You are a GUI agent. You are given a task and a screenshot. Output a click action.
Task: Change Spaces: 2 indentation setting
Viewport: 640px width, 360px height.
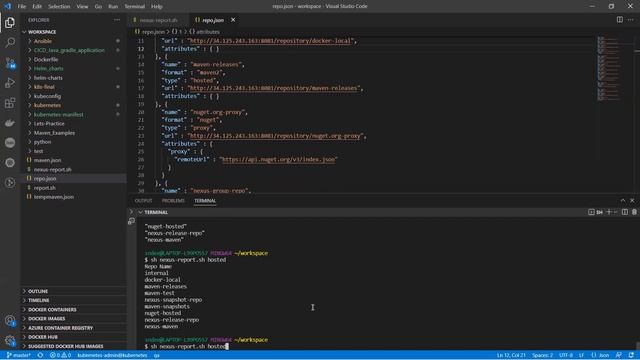(x=542, y=355)
